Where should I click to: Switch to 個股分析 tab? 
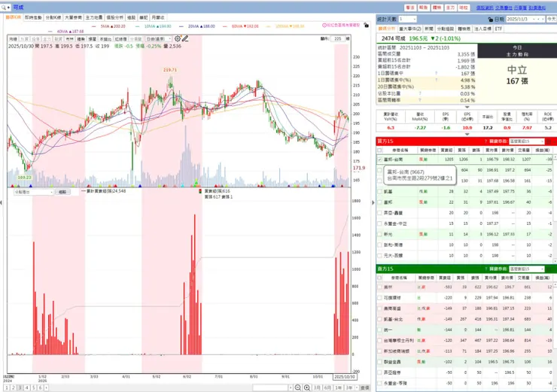[x=114, y=17]
